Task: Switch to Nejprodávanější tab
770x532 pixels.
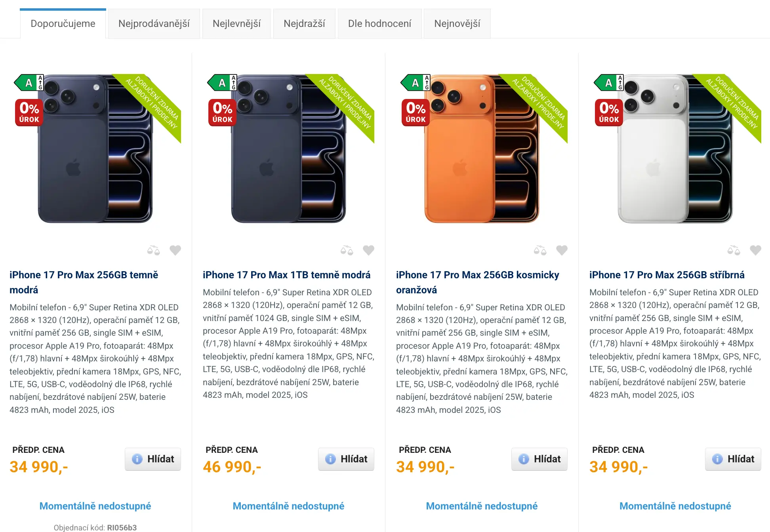Action: [x=154, y=24]
